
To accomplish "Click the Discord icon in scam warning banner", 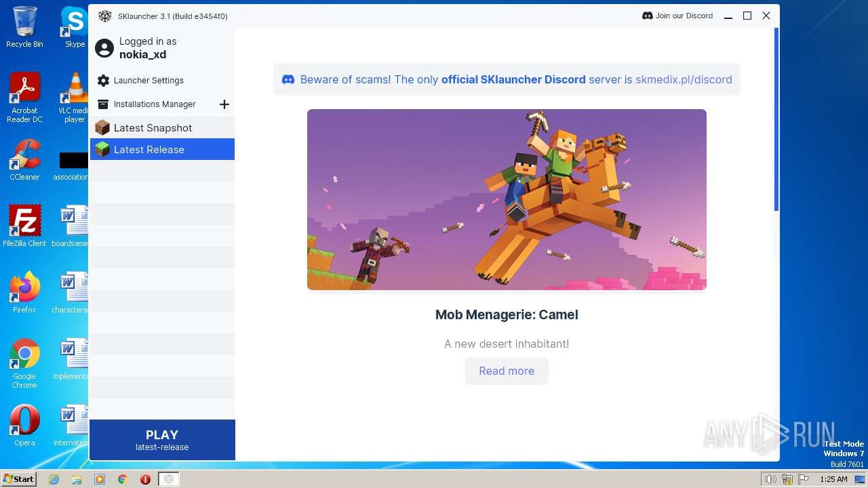I will click(x=288, y=79).
